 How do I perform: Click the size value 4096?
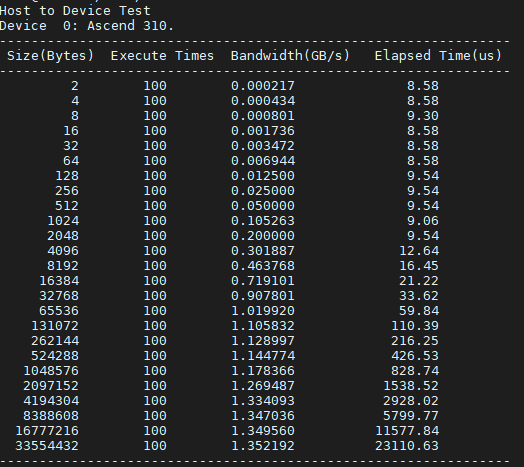(63, 251)
